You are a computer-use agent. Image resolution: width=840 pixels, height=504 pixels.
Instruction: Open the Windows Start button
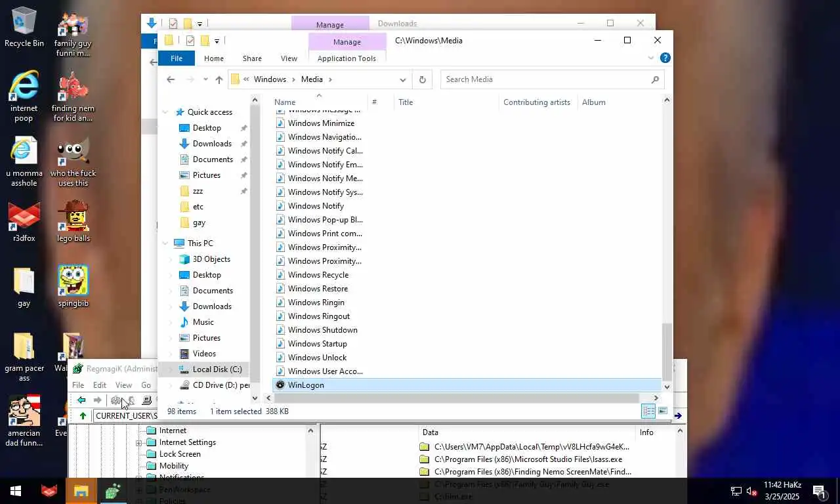[16, 491]
